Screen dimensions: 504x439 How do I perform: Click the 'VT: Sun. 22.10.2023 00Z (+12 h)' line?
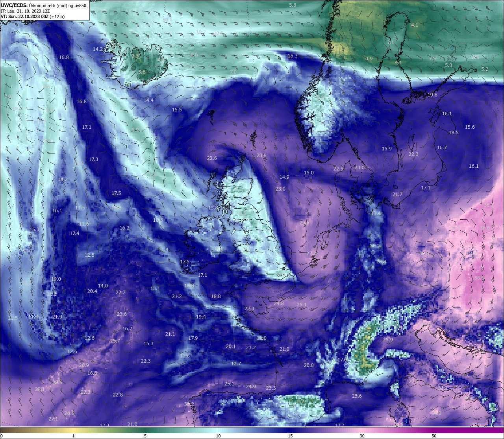pos(33,17)
